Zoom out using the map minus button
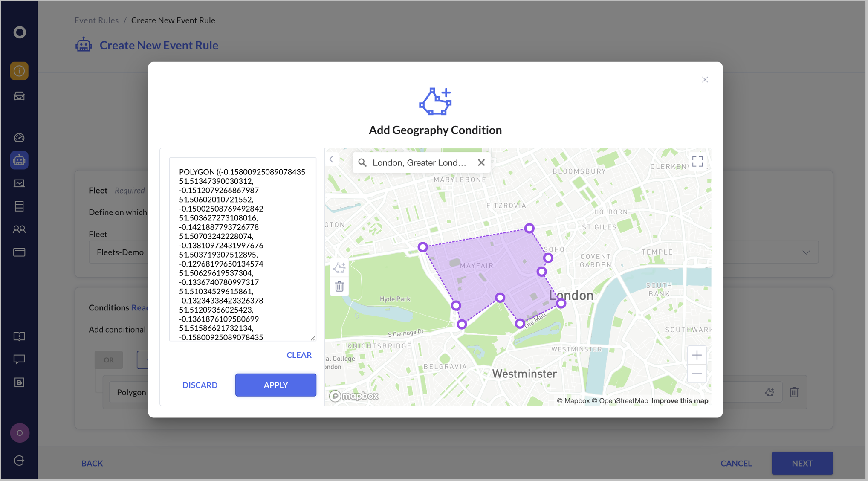 (697, 374)
